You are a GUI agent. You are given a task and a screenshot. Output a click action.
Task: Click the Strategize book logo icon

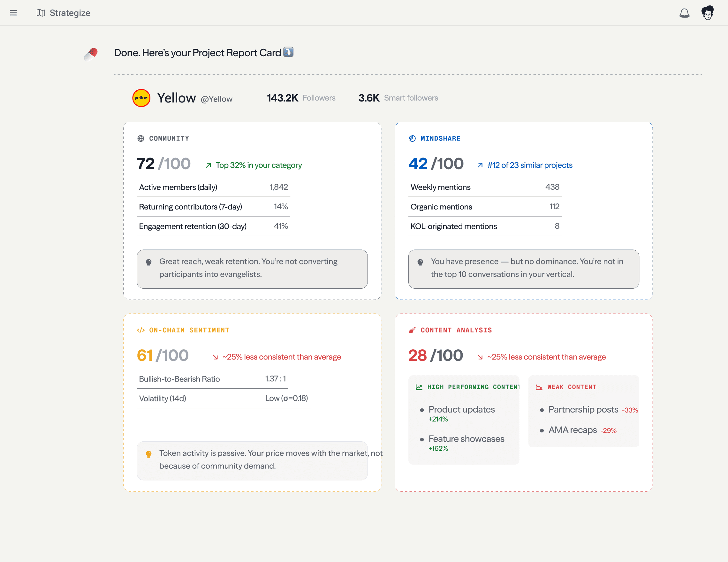(x=41, y=13)
